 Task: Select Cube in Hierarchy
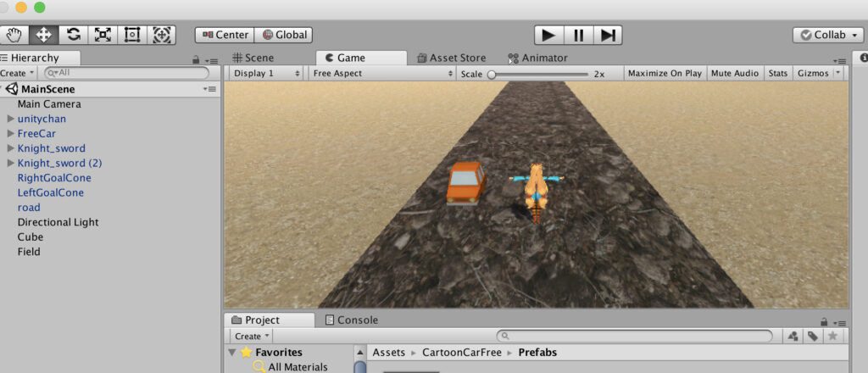coord(31,237)
